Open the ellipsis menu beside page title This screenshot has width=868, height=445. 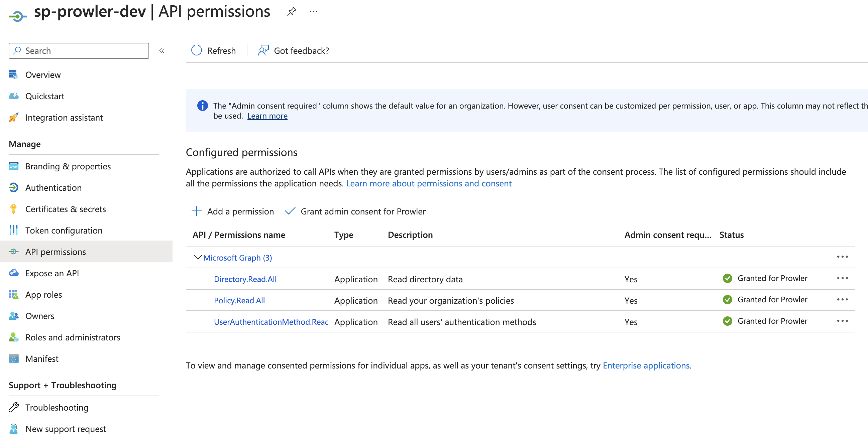click(x=313, y=12)
